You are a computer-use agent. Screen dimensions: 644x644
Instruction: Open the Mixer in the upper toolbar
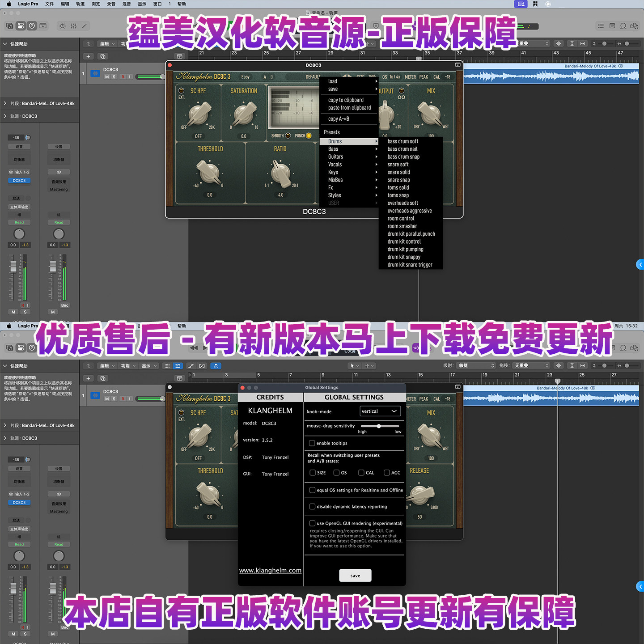coord(73,26)
